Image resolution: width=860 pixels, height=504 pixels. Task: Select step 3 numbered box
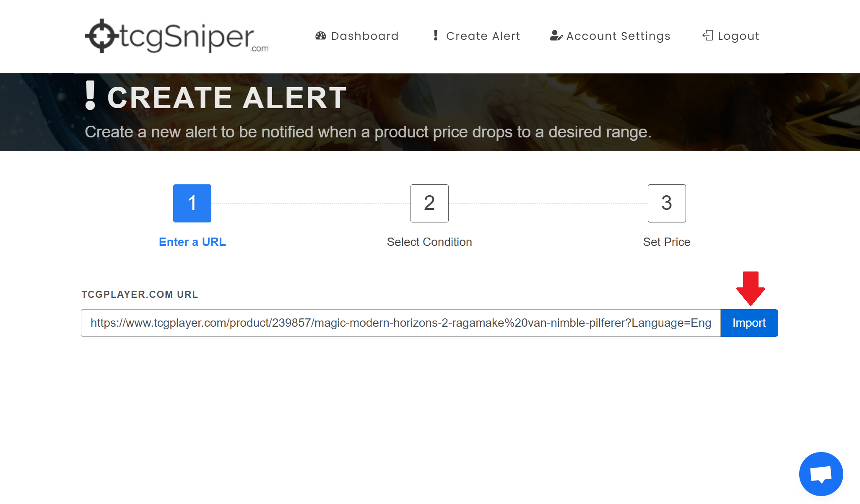667,203
